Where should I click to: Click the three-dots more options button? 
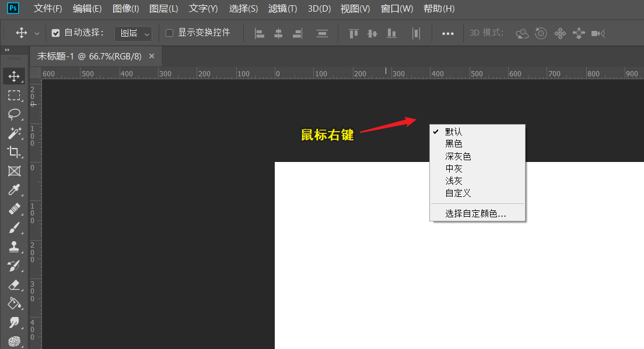pos(448,33)
